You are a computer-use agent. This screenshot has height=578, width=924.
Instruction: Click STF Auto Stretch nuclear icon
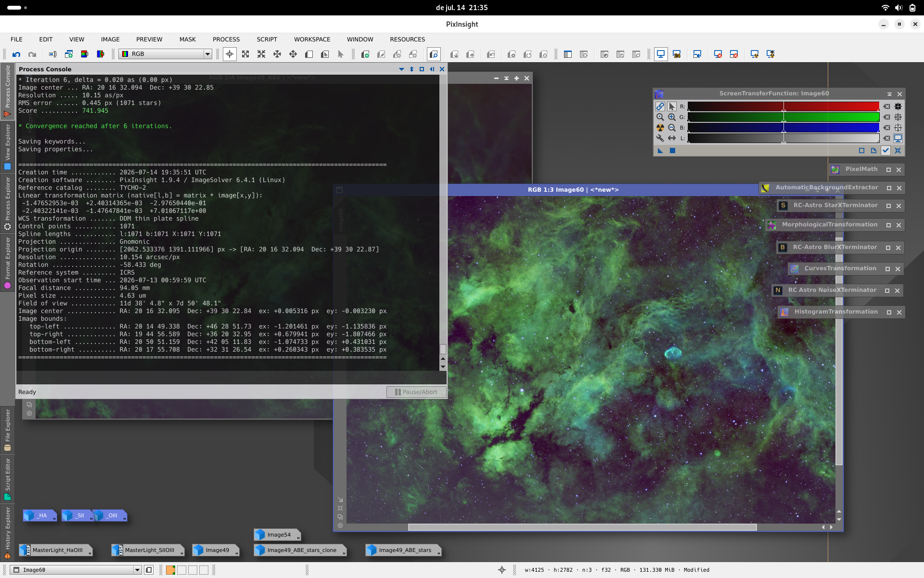pyautogui.click(x=660, y=128)
